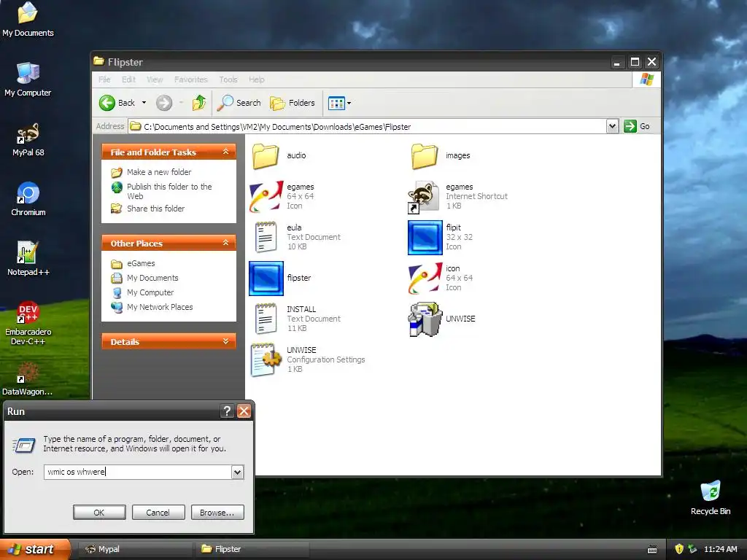
Task: Open the File menu
Action: [x=104, y=79]
